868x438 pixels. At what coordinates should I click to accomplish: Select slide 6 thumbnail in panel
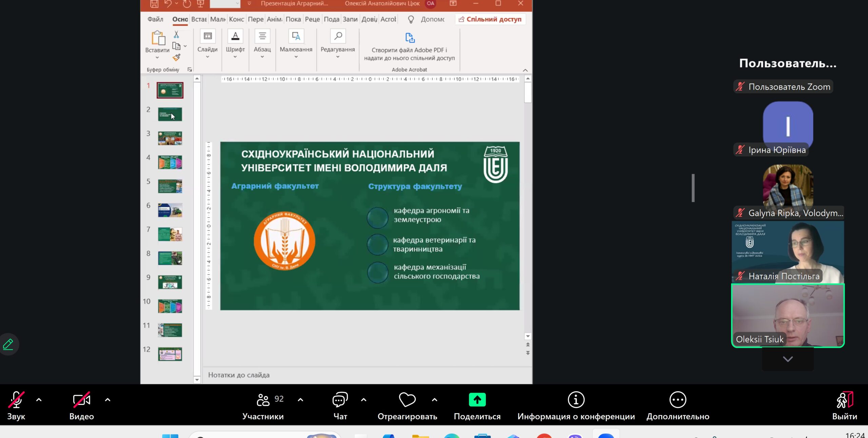[x=170, y=210]
